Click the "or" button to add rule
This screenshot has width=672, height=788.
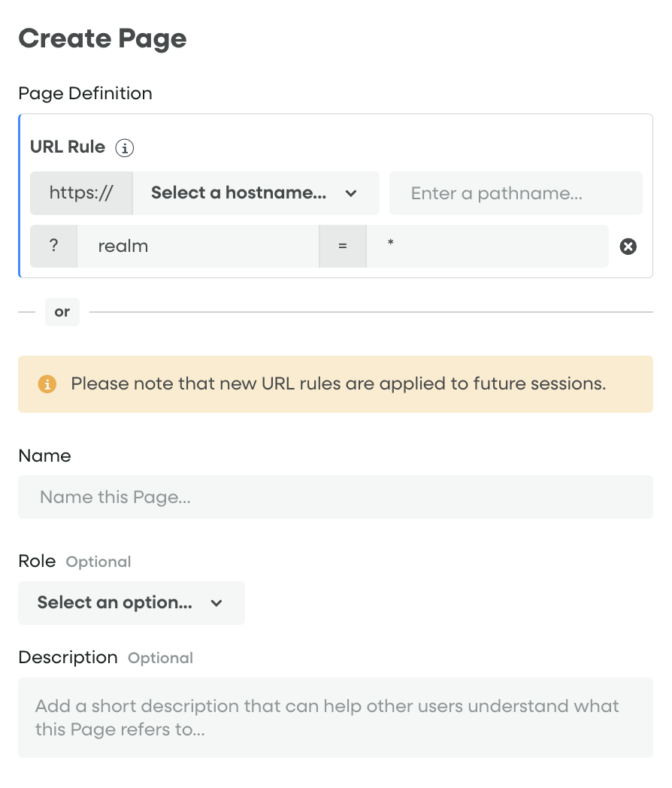pos(62,312)
